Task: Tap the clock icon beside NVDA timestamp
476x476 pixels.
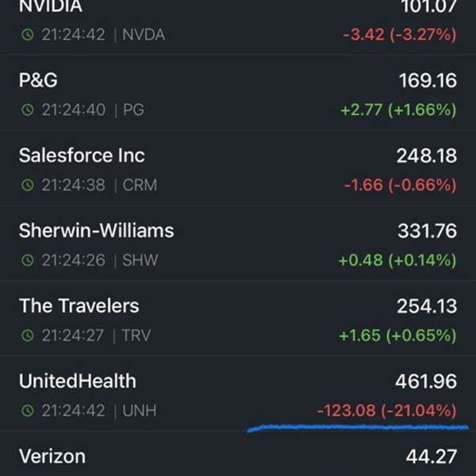Action: tap(28, 35)
